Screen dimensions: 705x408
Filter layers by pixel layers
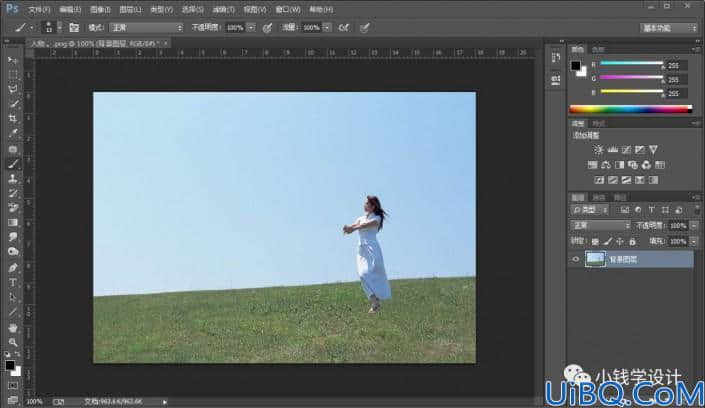pos(625,210)
